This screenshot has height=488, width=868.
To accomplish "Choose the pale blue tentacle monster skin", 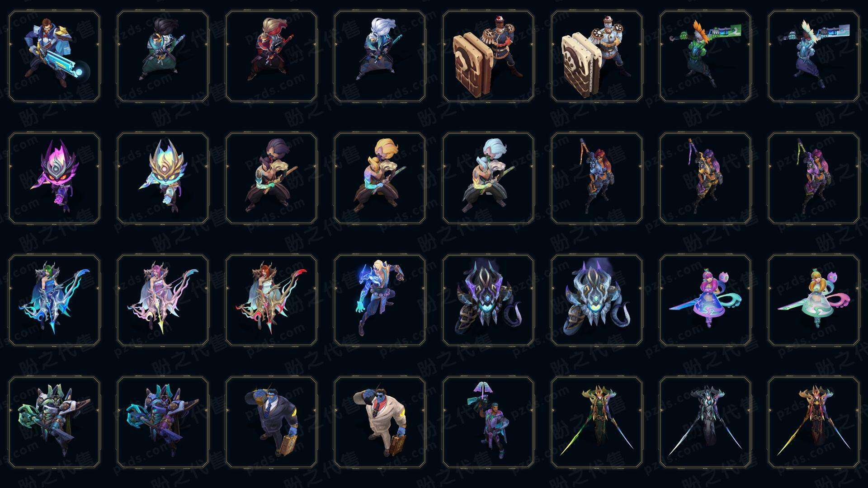I will (597, 300).
